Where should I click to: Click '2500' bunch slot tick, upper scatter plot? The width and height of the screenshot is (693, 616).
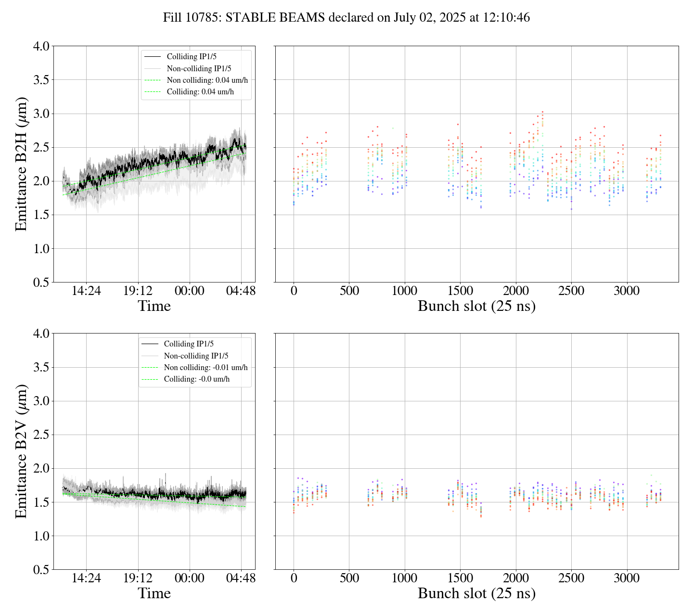(571, 291)
